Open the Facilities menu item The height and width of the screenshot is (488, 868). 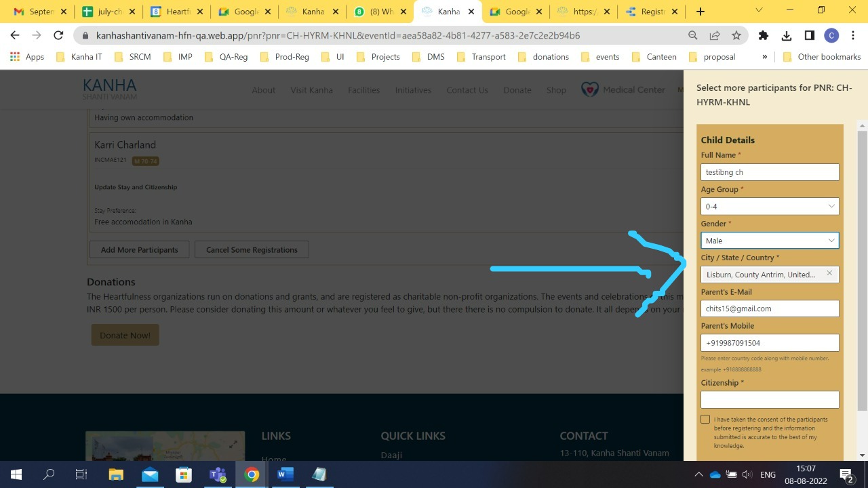tap(363, 90)
